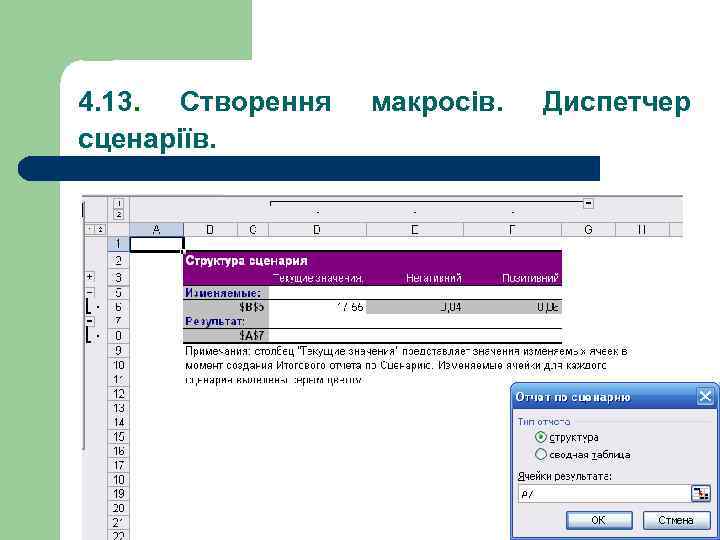Select column A header
Viewport: 720px width, 540px height.
[156, 230]
